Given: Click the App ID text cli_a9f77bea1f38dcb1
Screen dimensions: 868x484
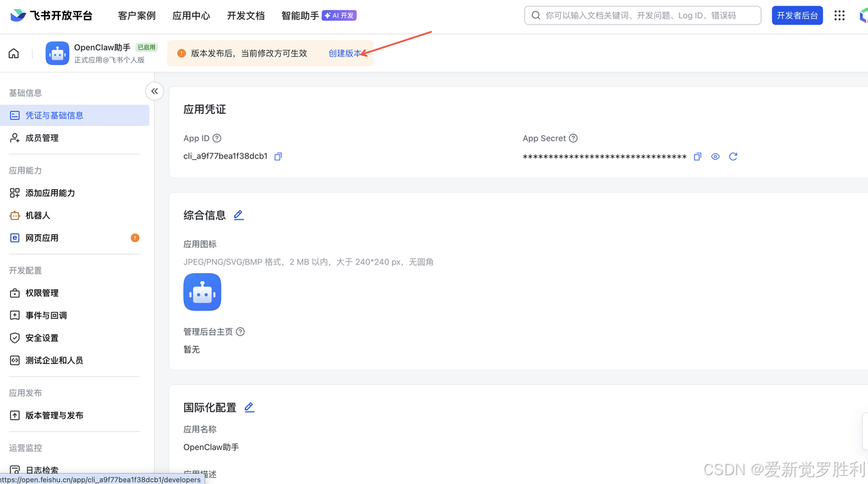Looking at the screenshot, I should pos(226,157).
